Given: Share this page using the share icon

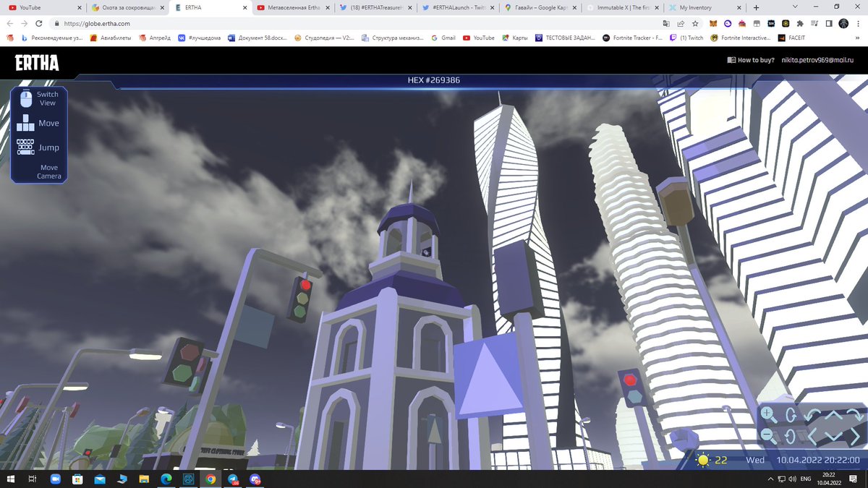Looking at the screenshot, I should click(681, 23).
